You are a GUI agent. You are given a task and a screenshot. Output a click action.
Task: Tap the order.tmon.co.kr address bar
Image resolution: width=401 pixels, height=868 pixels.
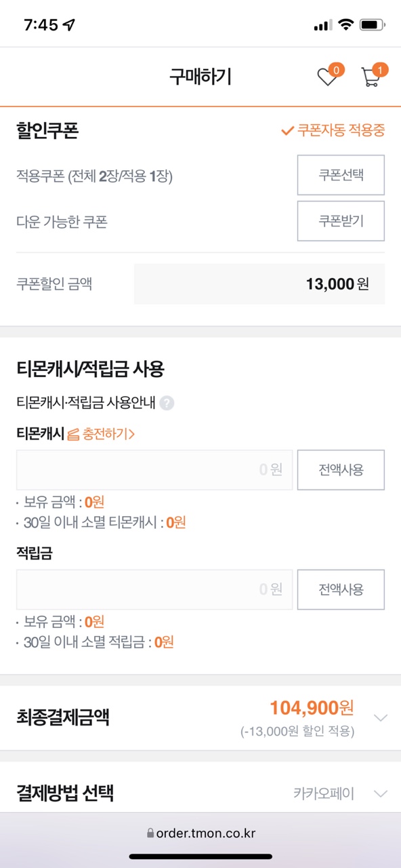[x=200, y=833]
